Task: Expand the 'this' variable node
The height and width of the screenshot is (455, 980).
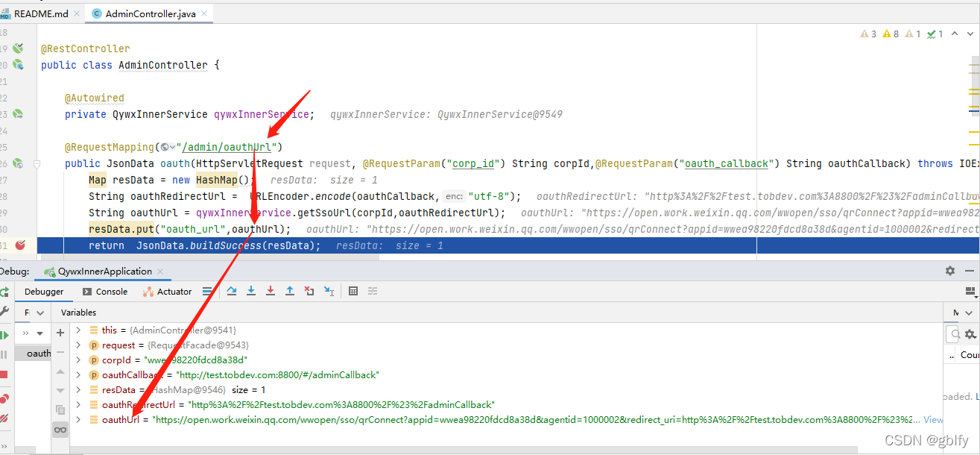Action: pyautogui.click(x=79, y=330)
